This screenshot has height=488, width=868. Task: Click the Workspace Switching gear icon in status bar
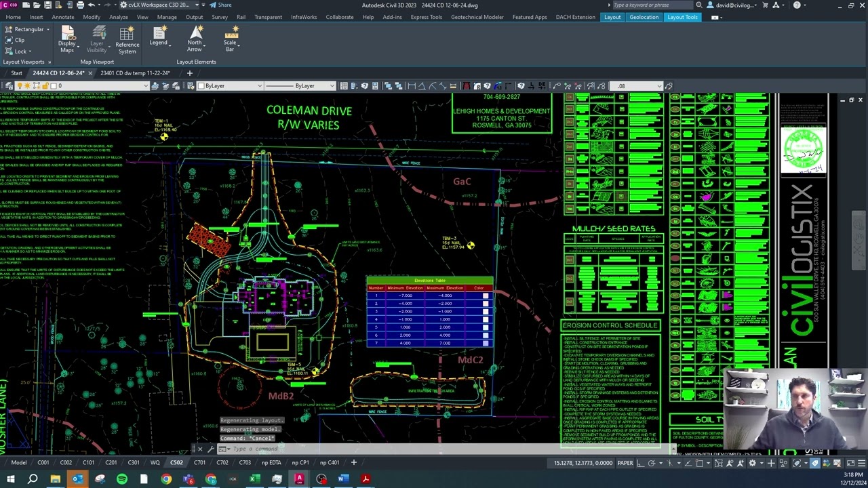coord(752,463)
